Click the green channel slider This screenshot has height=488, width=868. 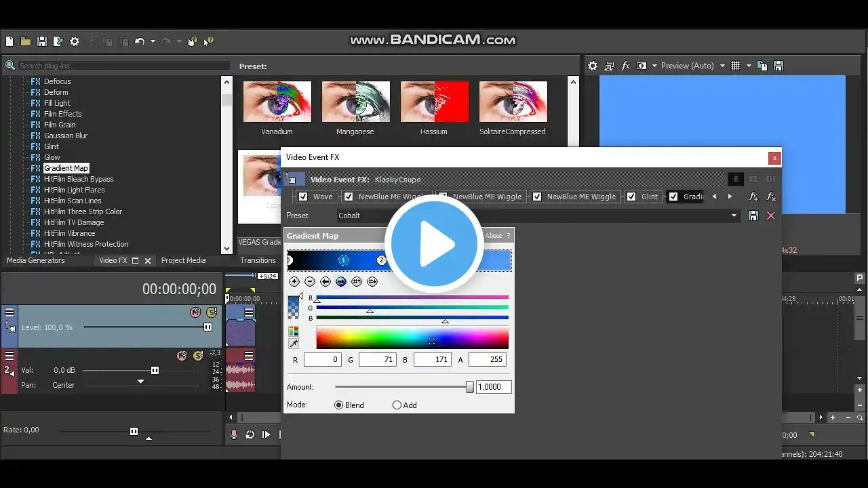click(412, 308)
